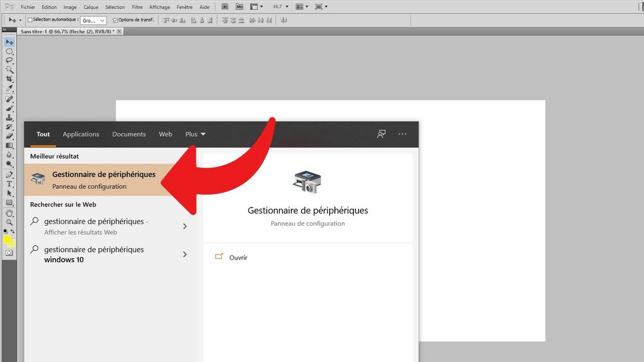Viewport: 644px width, 362px height.
Task: Click the Auto-Align Layers icon in options bar
Action: [x=283, y=20]
